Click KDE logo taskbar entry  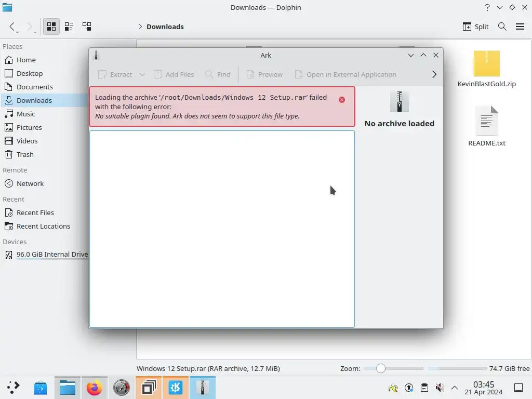tap(176, 388)
